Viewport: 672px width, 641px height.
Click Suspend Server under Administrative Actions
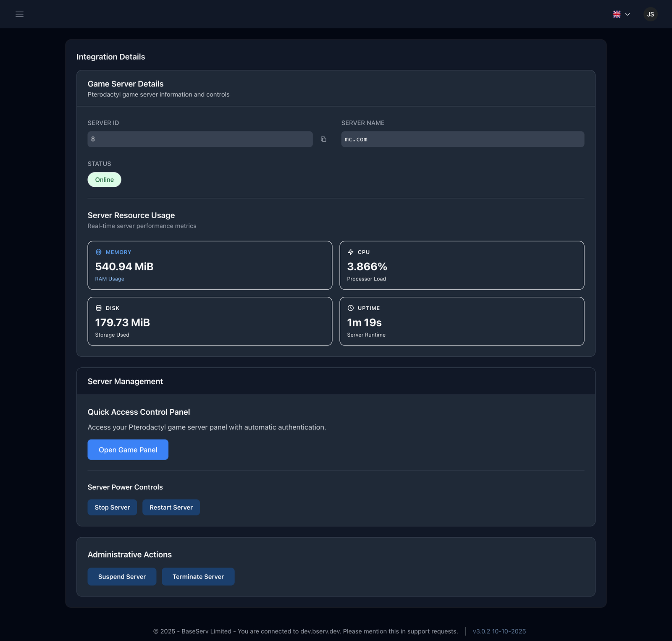(x=122, y=577)
